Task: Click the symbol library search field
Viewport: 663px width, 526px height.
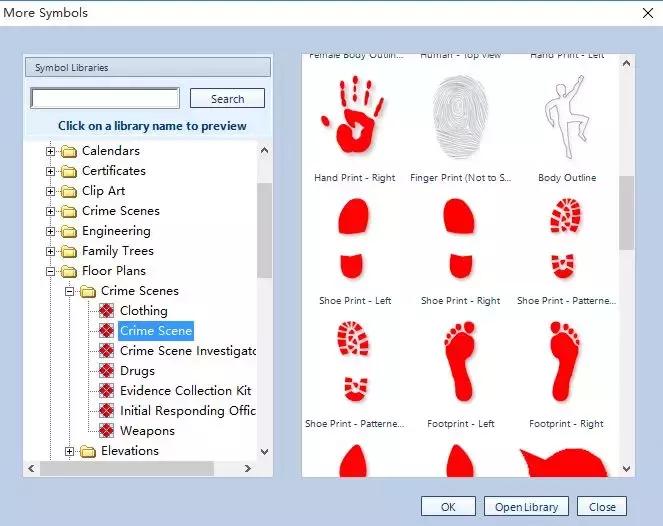Action: coord(105,99)
